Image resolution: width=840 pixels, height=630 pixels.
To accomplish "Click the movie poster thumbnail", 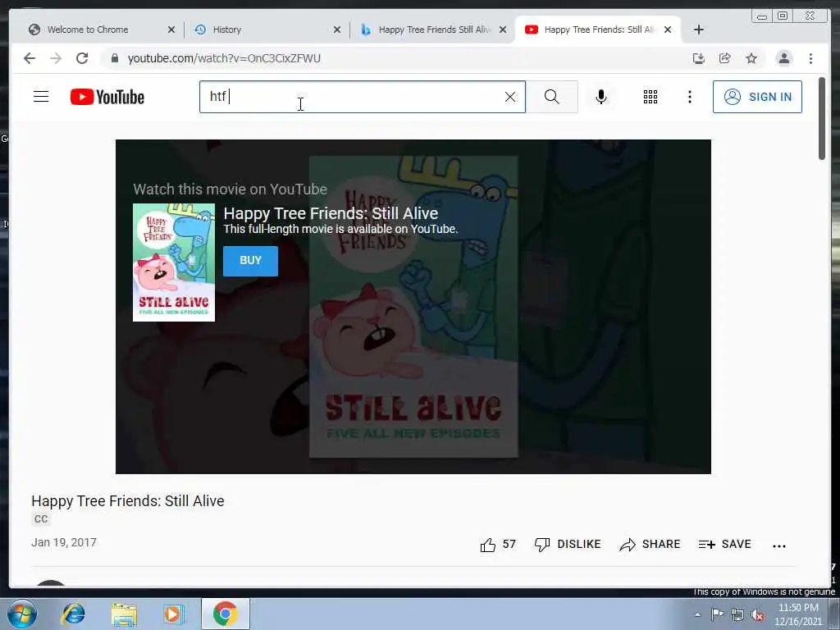I will point(174,262).
